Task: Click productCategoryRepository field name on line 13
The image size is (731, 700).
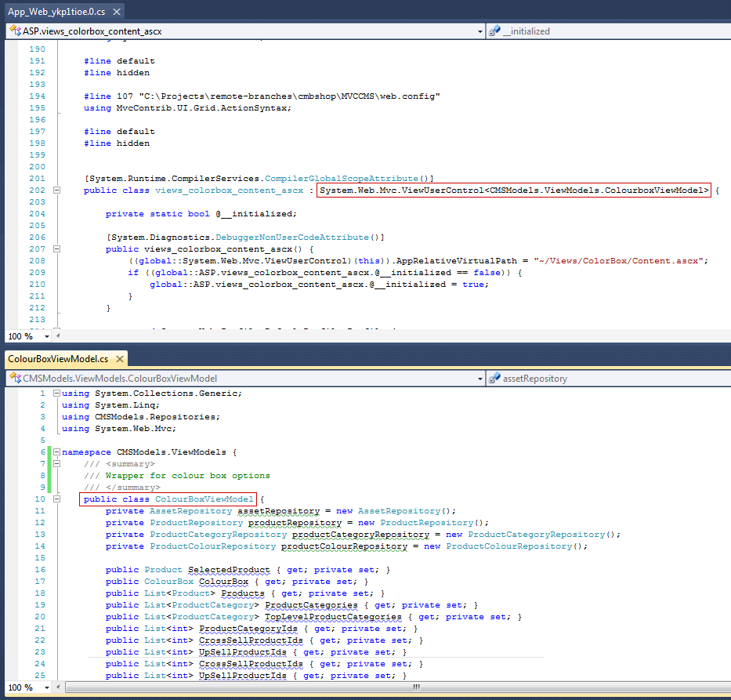Action: pyautogui.click(x=361, y=535)
